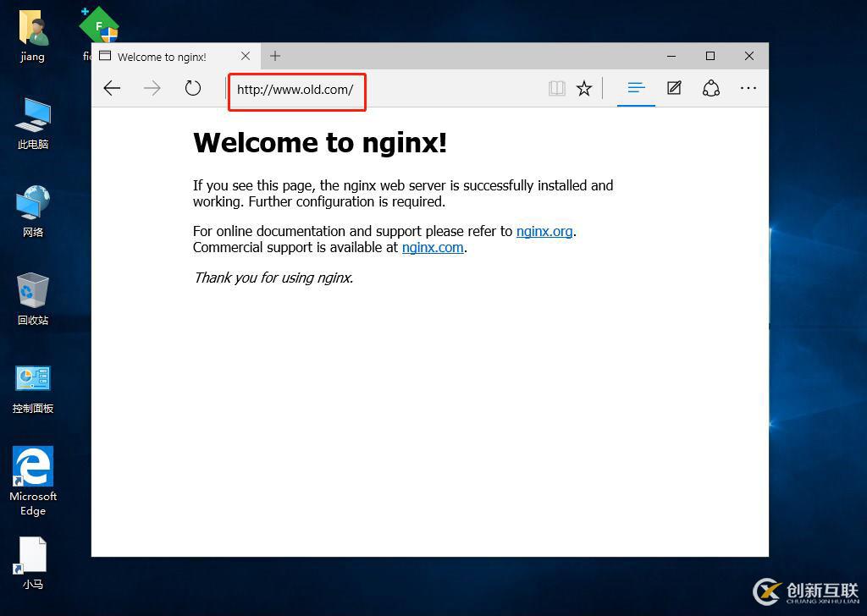Open a new tab with the plus button
The image size is (867, 616).
tap(275, 56)
